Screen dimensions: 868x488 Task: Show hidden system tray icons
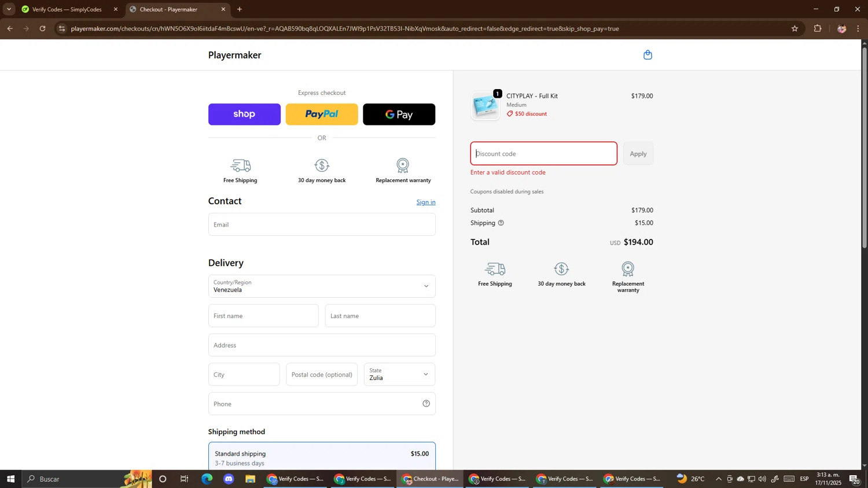click(719, 479)
